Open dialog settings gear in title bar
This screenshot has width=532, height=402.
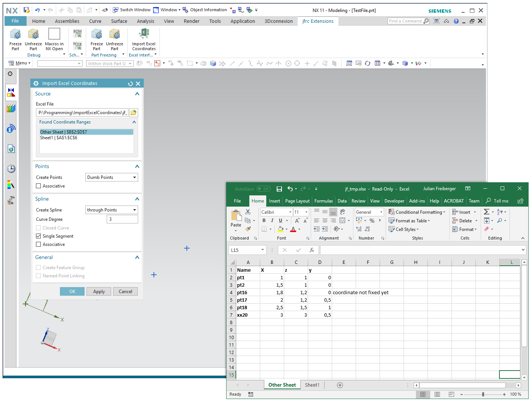click(36, 83)
